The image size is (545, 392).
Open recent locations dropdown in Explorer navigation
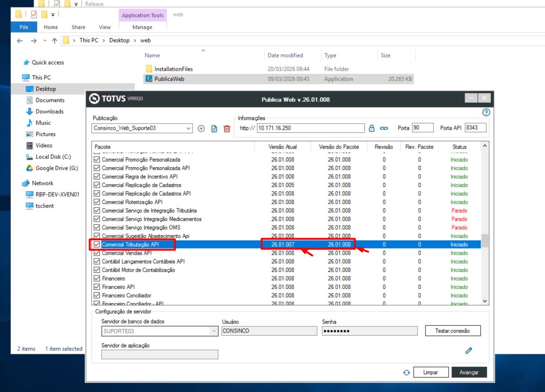pyautogui.click(x=45, y=41)
